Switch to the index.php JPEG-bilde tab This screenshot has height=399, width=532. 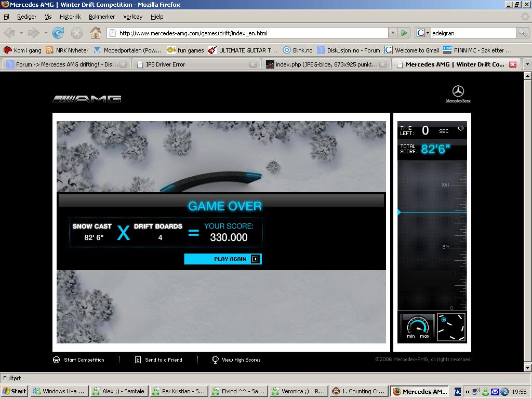pyautogui.click(x=325, y=64)
